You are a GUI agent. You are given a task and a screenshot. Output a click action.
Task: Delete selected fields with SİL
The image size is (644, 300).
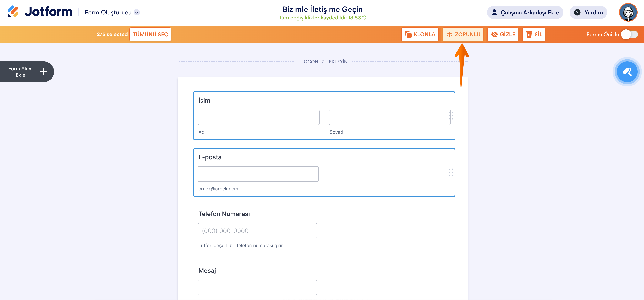(x=533, y=35)
